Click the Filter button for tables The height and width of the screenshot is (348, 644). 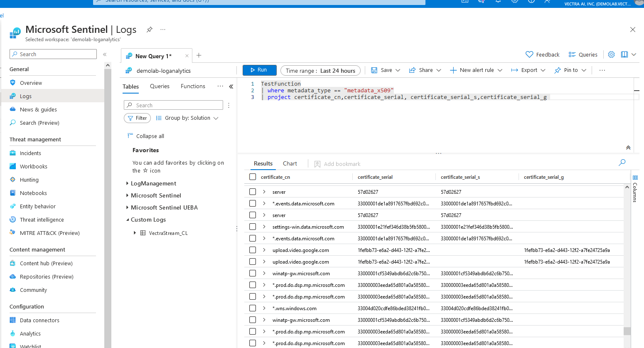pyautogui.click(x=137, y=118)
